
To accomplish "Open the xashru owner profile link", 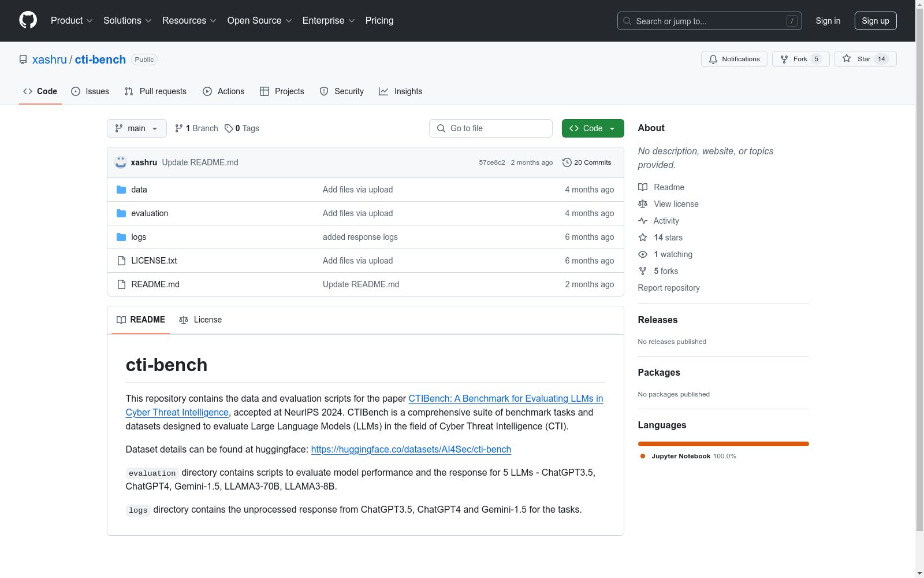I will (x=50, y=60).
